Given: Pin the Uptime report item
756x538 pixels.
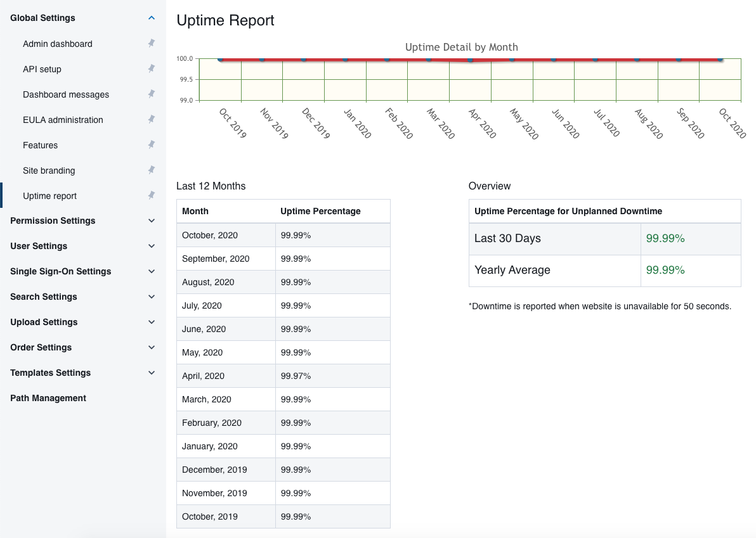Looking at the screenshot, I should tap(152, 196).
